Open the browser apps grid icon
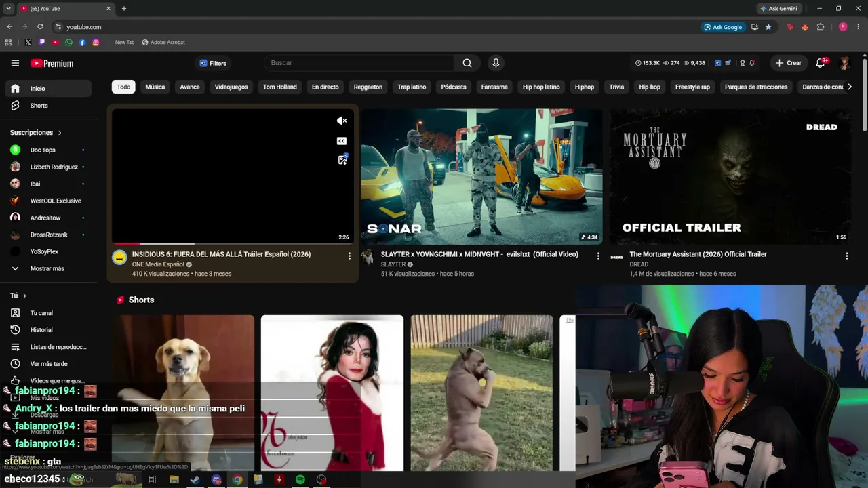This screenshot has width=868, height=488. coord(8,42)
